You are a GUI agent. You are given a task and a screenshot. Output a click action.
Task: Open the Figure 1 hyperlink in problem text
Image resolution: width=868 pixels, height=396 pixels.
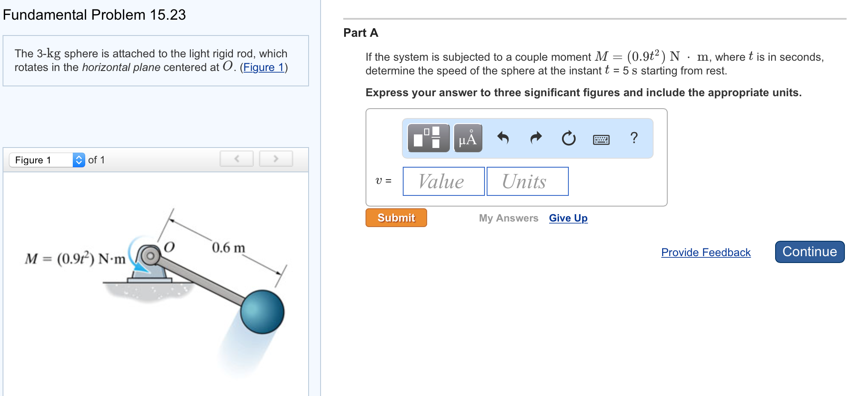tap(263, 67)
